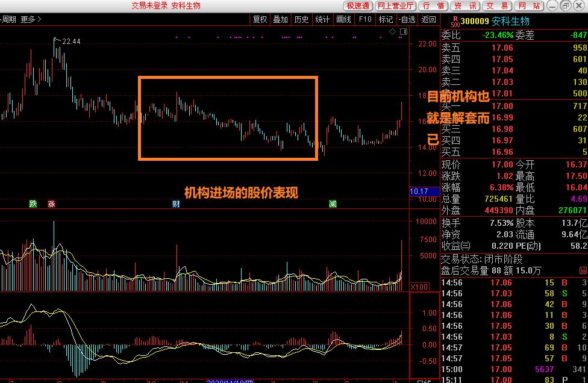This screenshot has height=383, width=588.
Task: Click the PE(动) 58.2 value
Action: (x=578, y=246)
